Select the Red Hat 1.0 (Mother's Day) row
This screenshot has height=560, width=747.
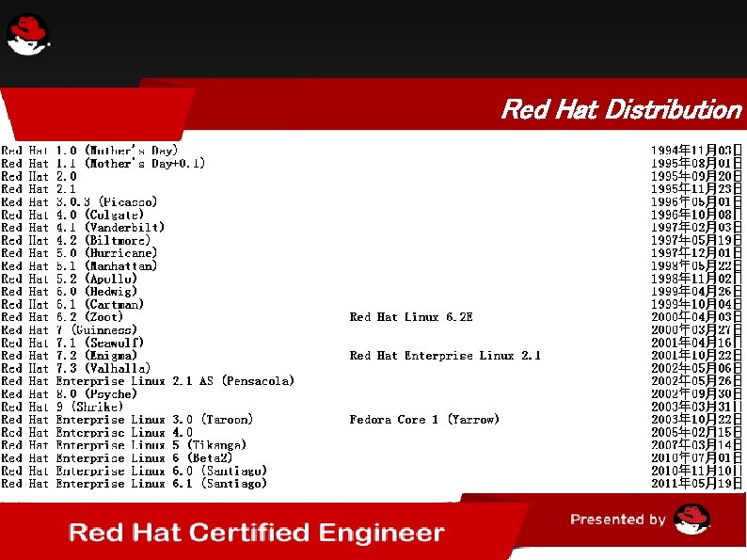pos(89,151)
